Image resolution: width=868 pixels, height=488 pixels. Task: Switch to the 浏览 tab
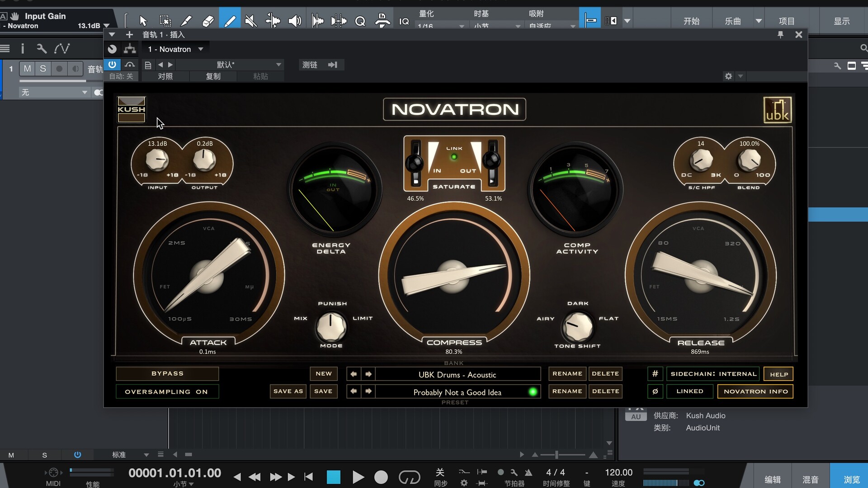point(851,479)
